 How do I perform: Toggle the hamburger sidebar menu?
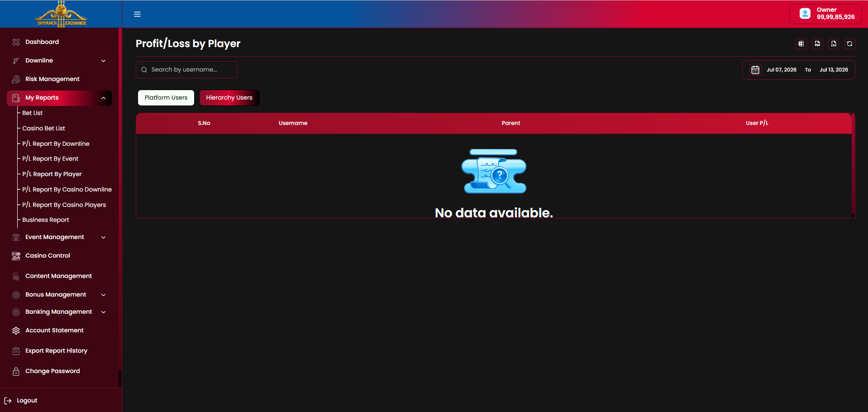[x=137, y=14]
